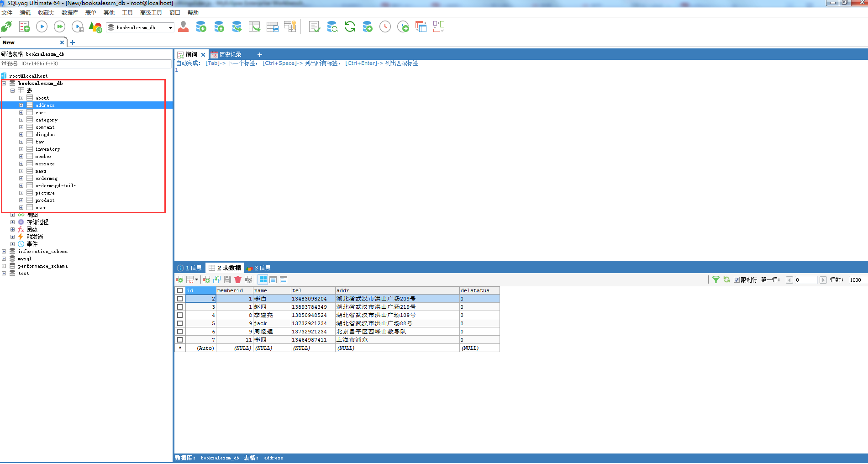Toggle the 限制行 checkbox
The image size is (868, 464).
click(736, 280)
